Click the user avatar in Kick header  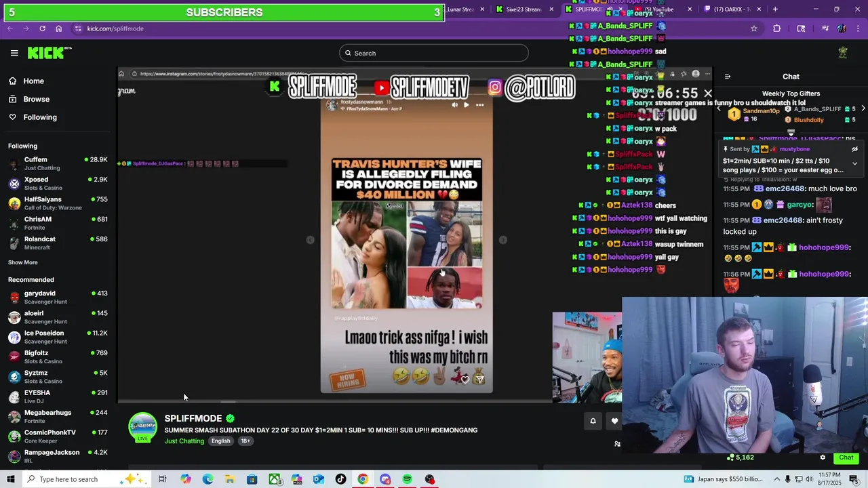point(843,53)
